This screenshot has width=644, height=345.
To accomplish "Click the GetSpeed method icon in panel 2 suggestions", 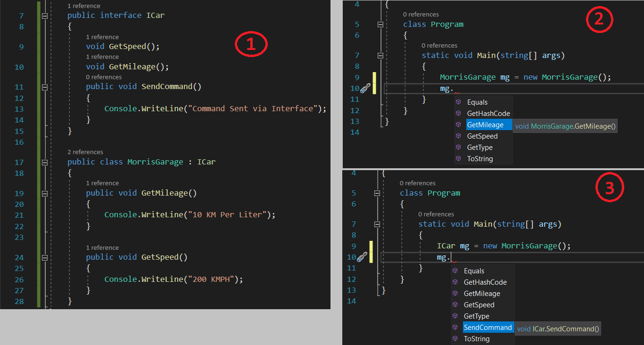I will (x=457, y=136).
